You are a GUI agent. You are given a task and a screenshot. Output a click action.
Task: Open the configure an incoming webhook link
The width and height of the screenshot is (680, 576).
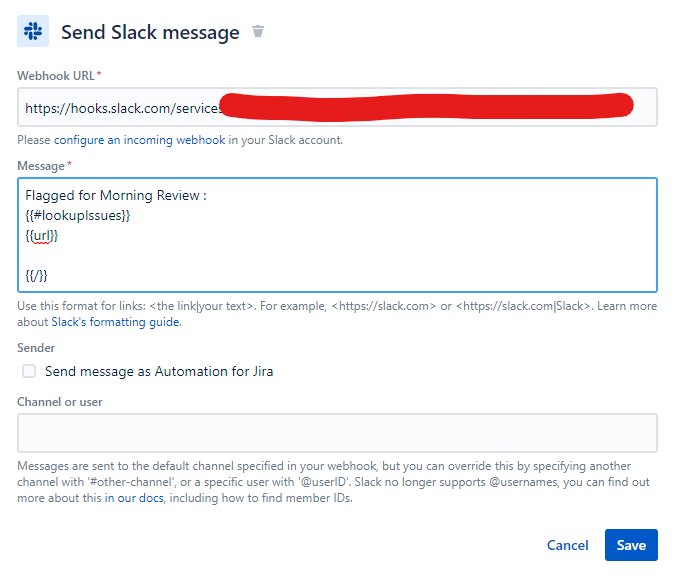pos(139,140)
